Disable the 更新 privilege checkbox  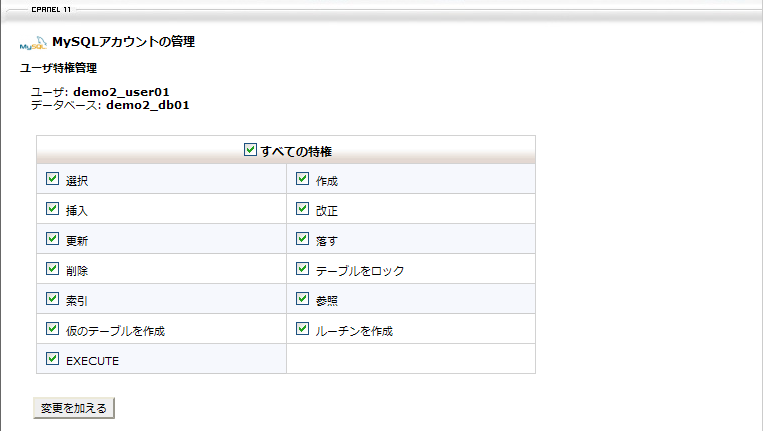(x=53, y=239)
